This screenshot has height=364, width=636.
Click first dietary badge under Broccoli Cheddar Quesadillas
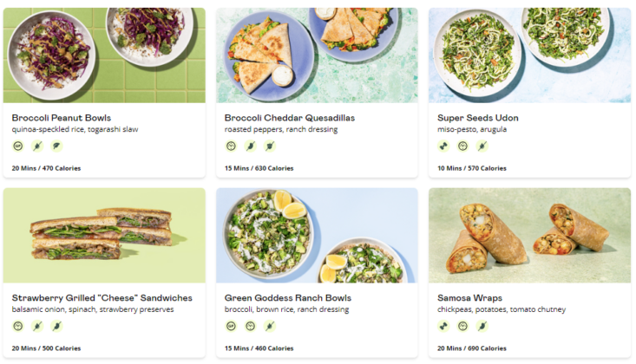pyautogui.click(x=231, y=146)
